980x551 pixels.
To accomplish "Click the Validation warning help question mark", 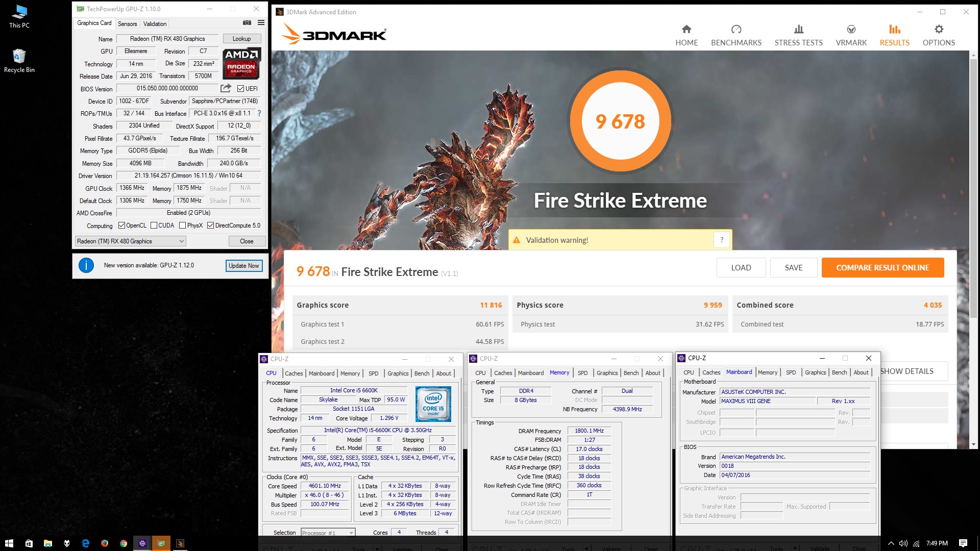I will point(722,240).
